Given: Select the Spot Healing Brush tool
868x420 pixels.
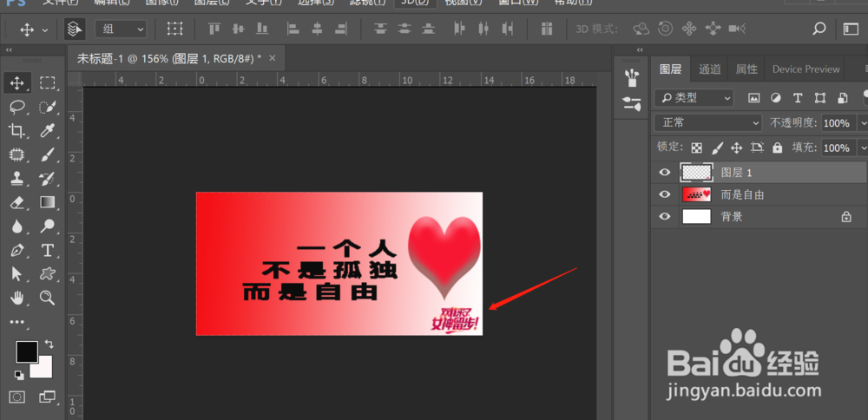Looking at the screenshot, I should tap(16, 155).
